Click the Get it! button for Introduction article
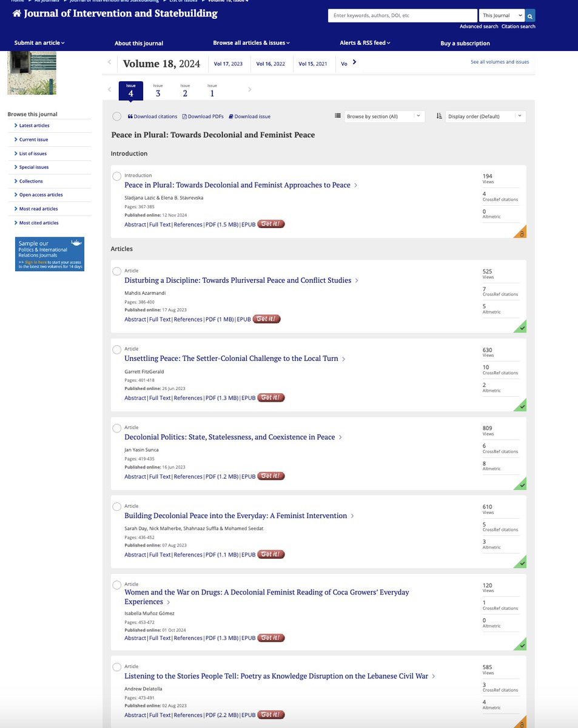This screenshot has height=728, width=578. (x=271, y=224)
